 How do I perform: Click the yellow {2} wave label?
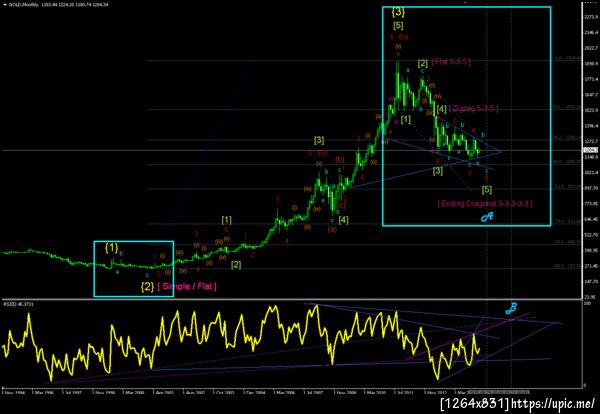(147, 287)
